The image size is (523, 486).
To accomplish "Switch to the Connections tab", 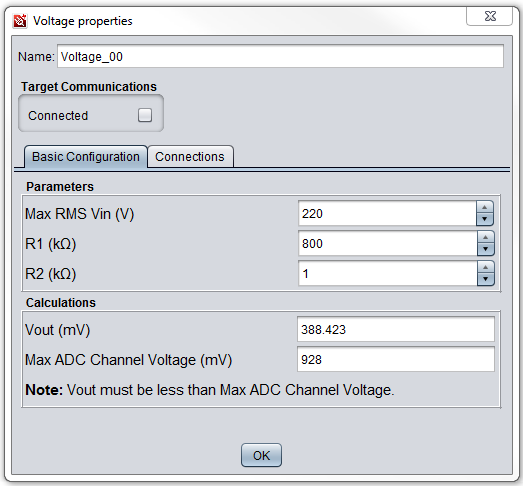I will (190, 156).
